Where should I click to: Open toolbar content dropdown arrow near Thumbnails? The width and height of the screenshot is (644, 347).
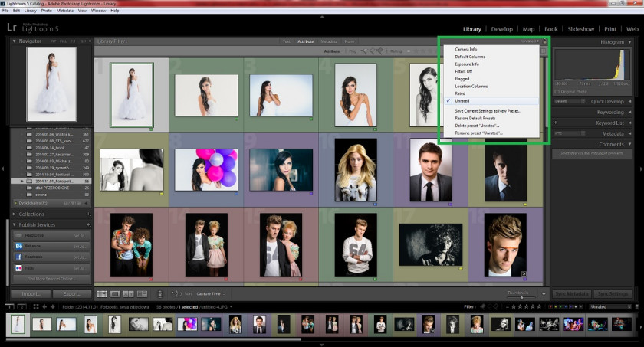coord(544,293)
